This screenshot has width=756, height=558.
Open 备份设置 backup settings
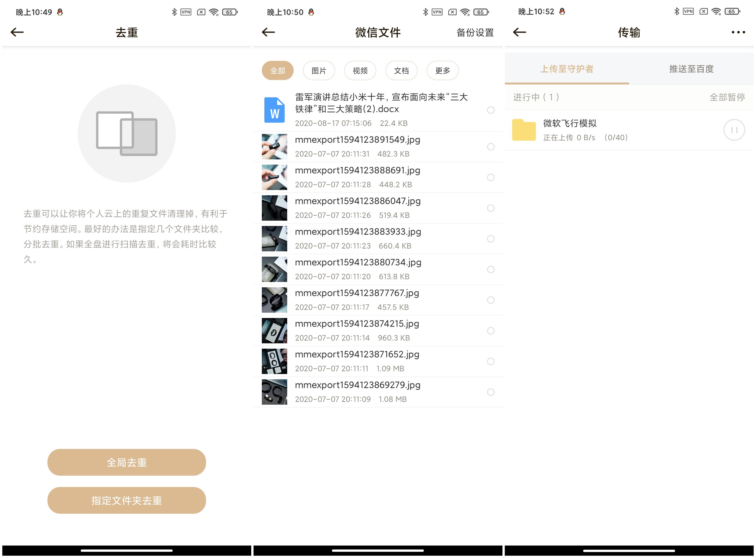click(475, 33)
